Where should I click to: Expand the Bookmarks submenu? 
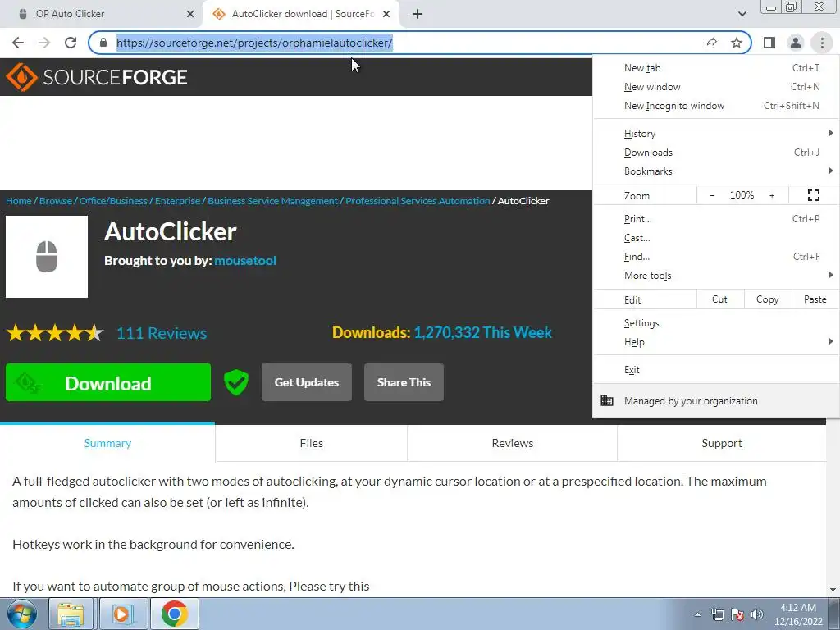click(715, 171)
